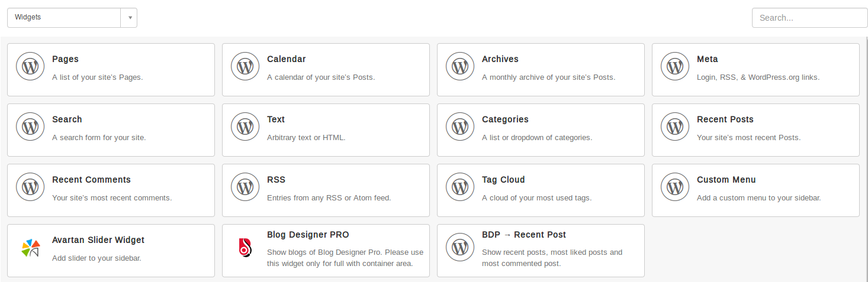Click the WordPress icon on Custom Menu widget
Viewport: 868px width, 282px height.
(675, 187)
